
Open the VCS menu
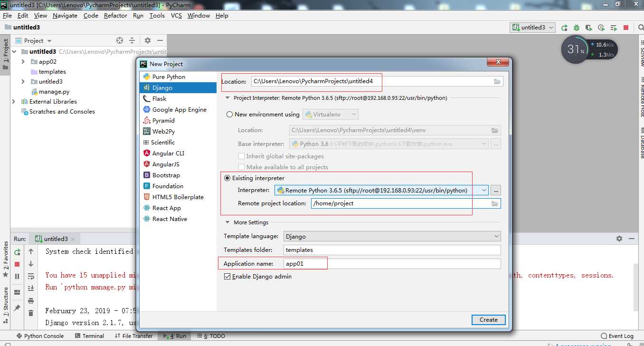tap(176, 15)
